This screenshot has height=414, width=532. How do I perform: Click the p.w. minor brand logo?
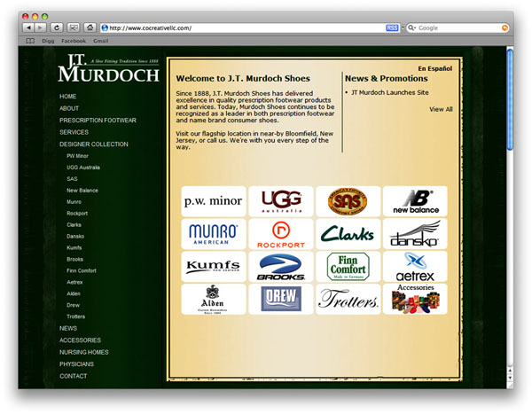click(214, 201)
